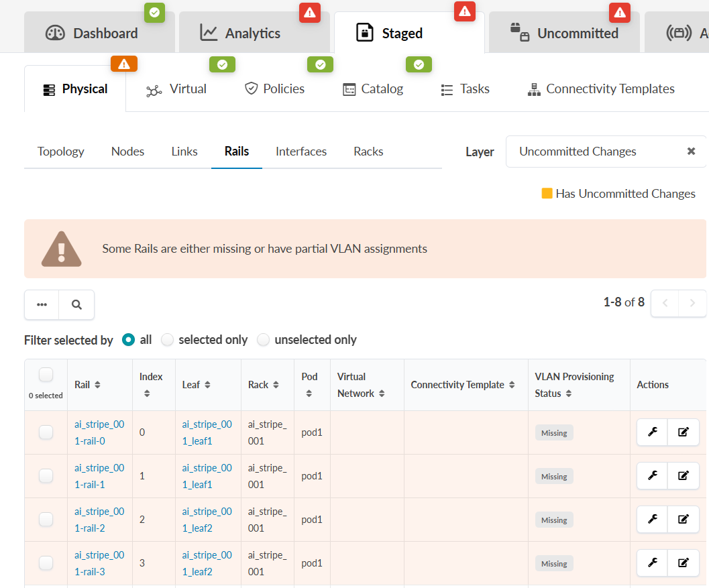Click the orange warning badge on Physical
The height and width of the screenshot is (588, 709).
124,64
